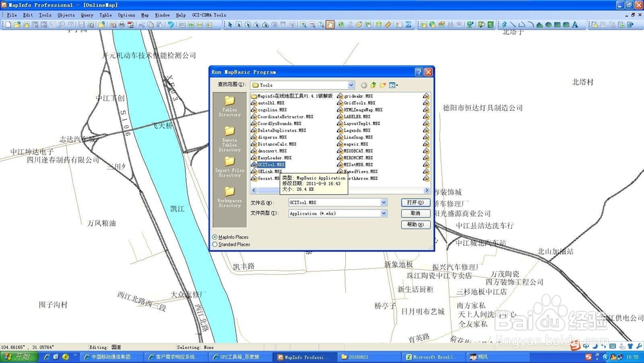
Task: Select the Standard Places radio button
Action: 215,244
